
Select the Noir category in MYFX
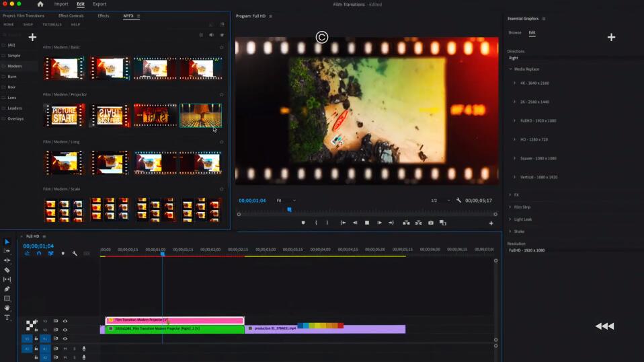12,87
